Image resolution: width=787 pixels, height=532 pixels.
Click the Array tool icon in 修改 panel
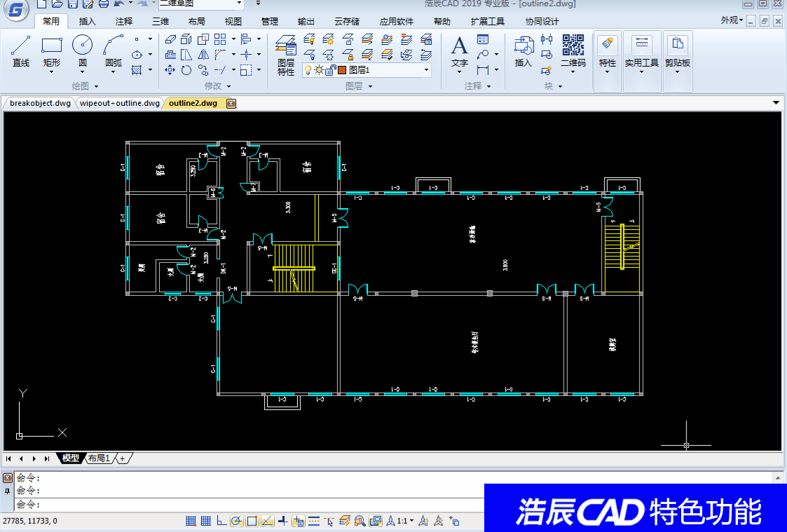[220, 39]
